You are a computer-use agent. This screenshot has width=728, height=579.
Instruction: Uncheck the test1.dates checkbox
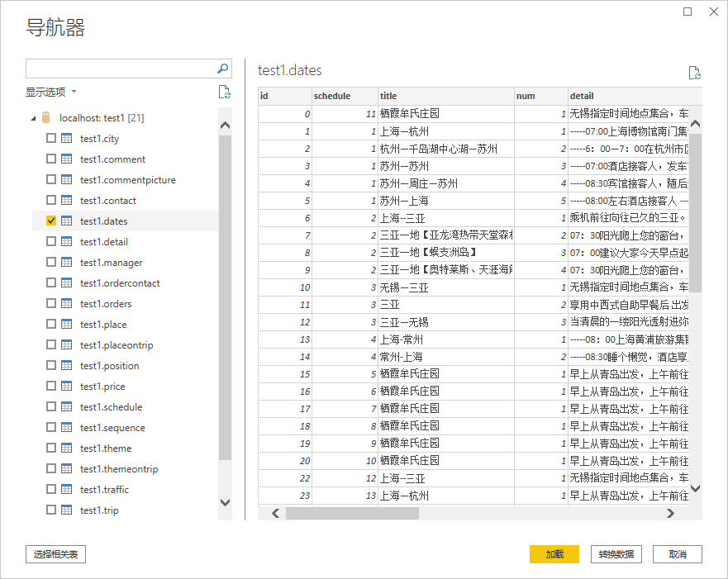coord(51,221)
